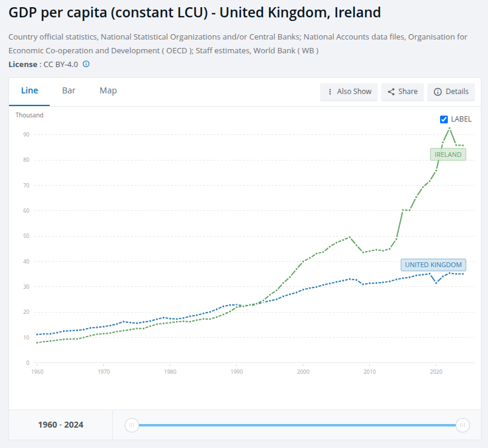
Task: Click the left year range slider handle
Action: [x=132, y=425]
